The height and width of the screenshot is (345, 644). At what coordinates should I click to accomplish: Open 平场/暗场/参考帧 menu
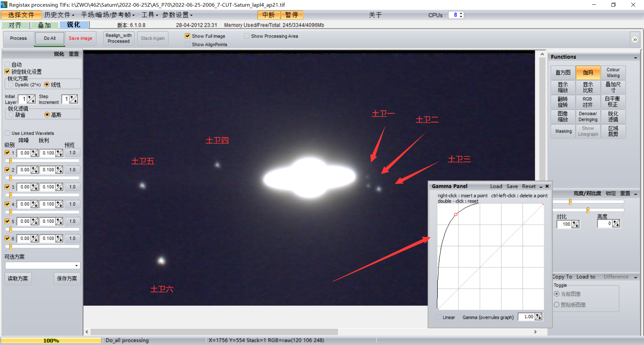(x=108, y=15)
